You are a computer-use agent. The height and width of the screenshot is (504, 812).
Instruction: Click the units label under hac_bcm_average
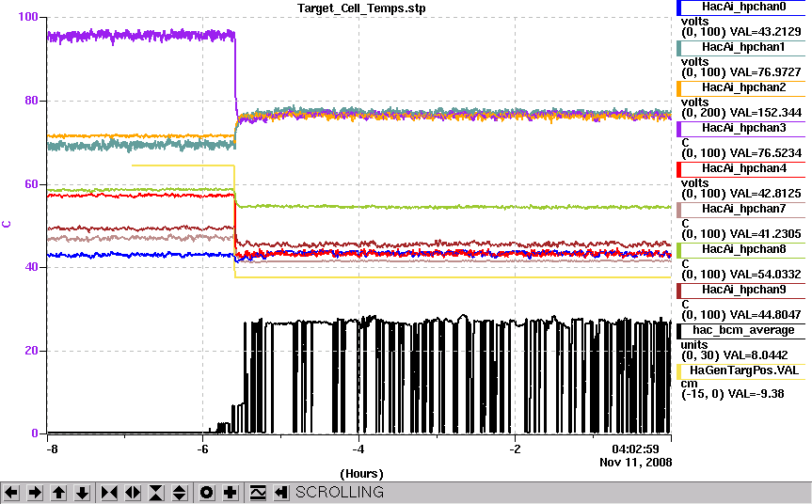coord(694,345)
